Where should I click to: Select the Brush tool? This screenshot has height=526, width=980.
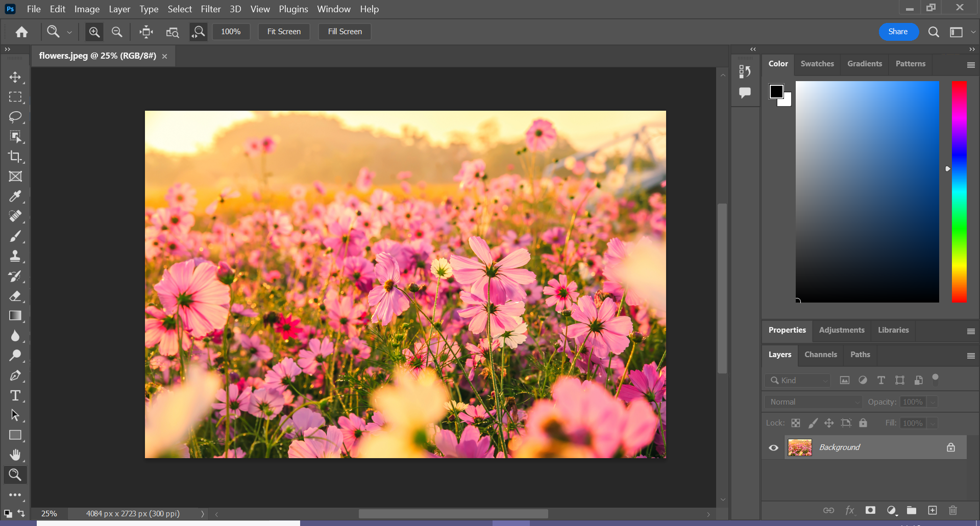[15, 236]
